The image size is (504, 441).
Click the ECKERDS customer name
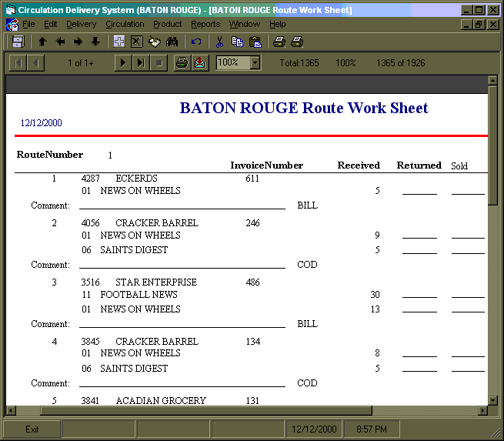pos(137,179)
